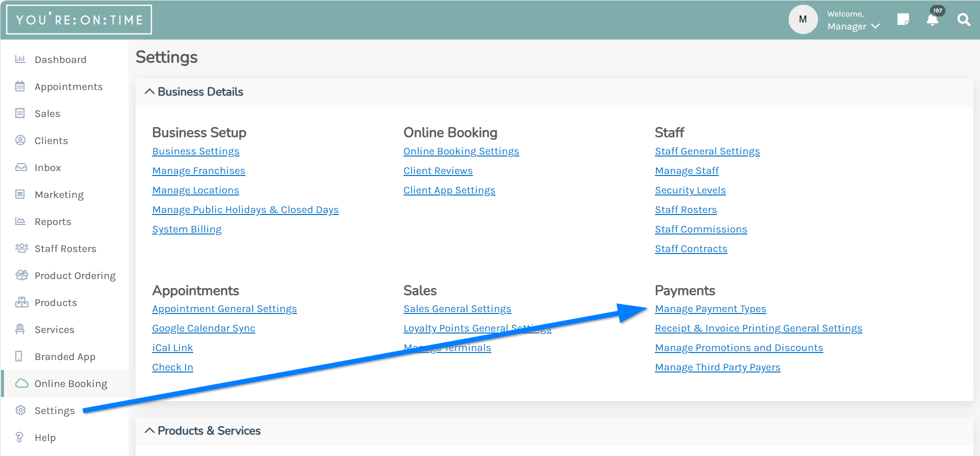Open Manage Terminals link
The height and width of the screenshot is (456, 980).
click(x=447, y=347)
